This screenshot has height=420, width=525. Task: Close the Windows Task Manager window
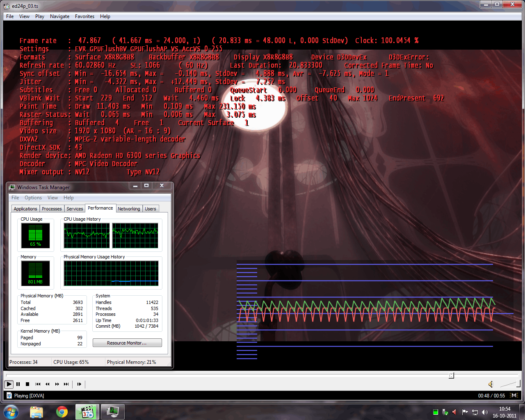tap(162, 186)
